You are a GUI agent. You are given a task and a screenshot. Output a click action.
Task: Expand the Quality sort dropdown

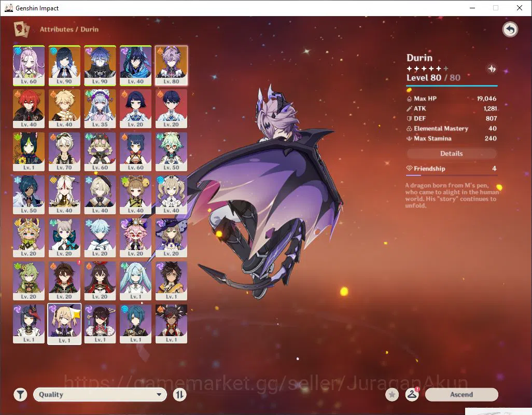(x=100, y=394)
